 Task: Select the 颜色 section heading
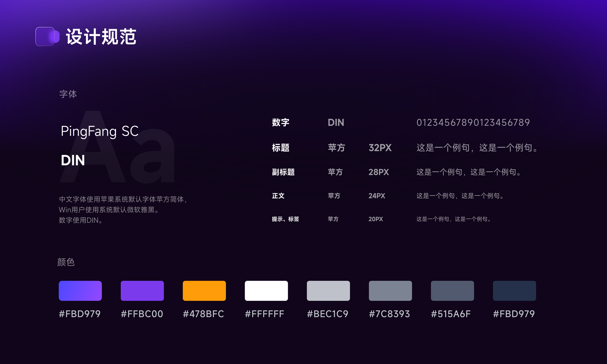point(66,262)
